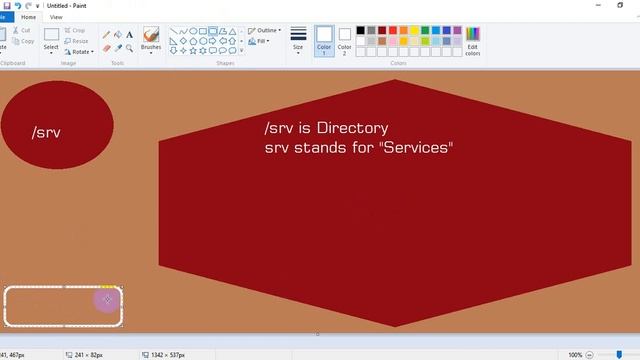Screen dimensions: 640x360
Task: Pick the black color swatch
Action: pyautogui.click(x=360, y=30)
